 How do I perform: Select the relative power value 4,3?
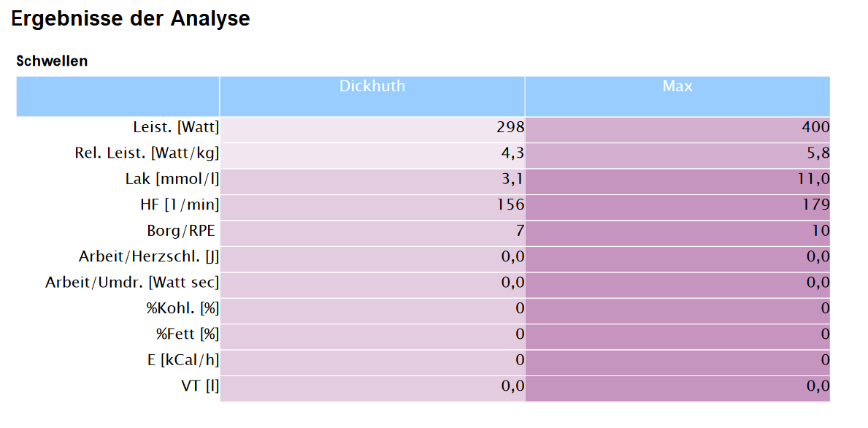pyautogui.click(x=514, y=153)
